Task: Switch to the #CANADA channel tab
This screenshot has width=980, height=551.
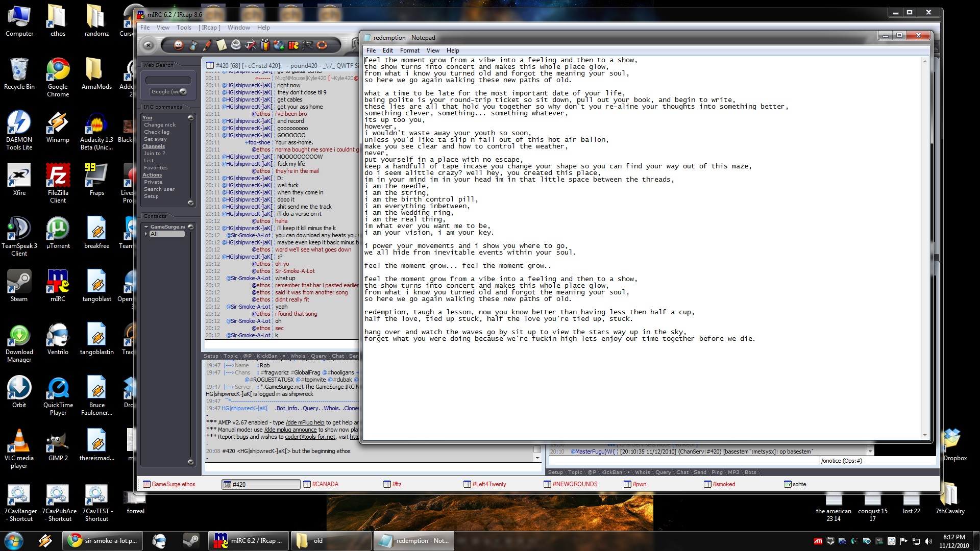Action: click(325, 484)
